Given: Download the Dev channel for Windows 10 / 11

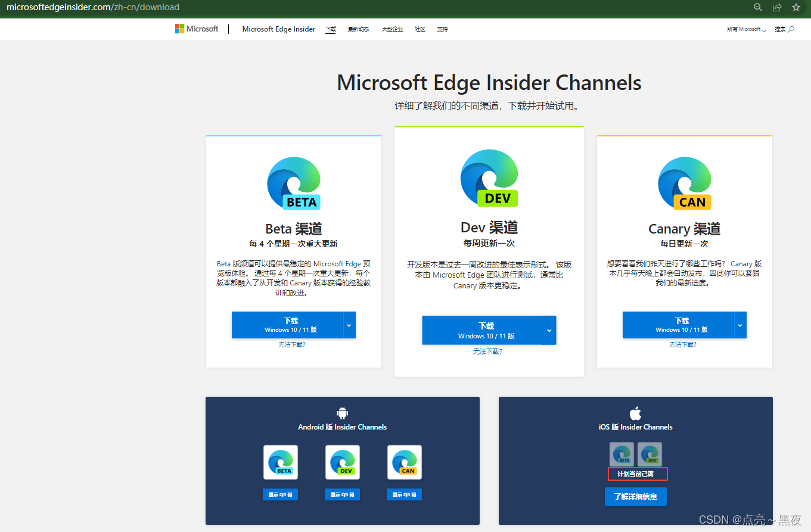Looking at the screenshot, I should pyautogui.click(x=483, y=330).
